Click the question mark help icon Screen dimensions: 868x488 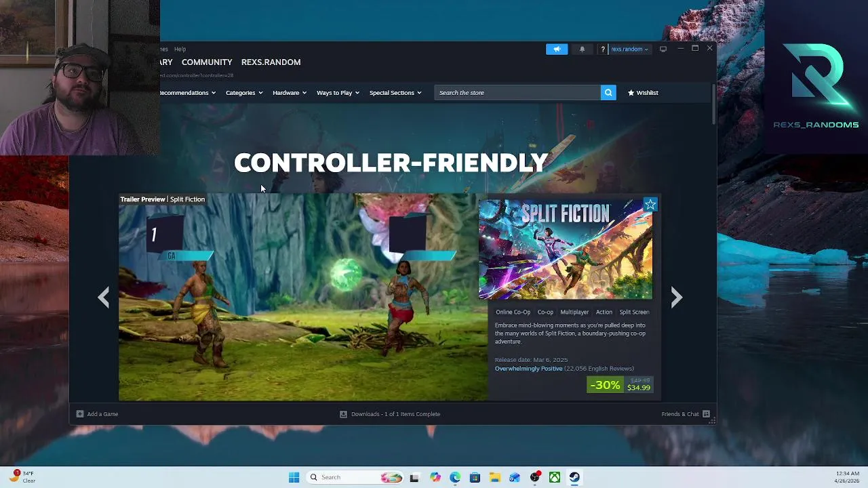pyautogui.click(x=602, y=49)
